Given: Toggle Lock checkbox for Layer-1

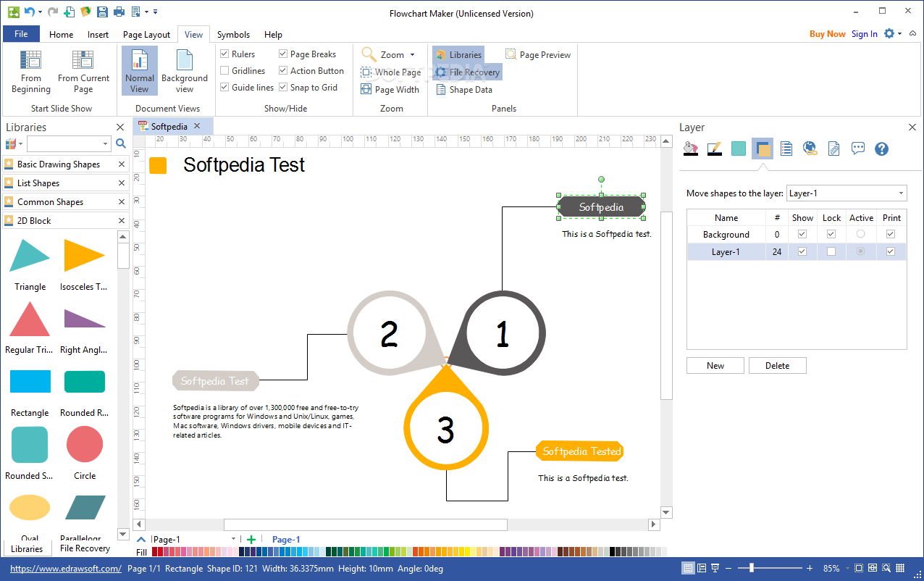Looking at the screenshot, I should click(x=831, y=251).
